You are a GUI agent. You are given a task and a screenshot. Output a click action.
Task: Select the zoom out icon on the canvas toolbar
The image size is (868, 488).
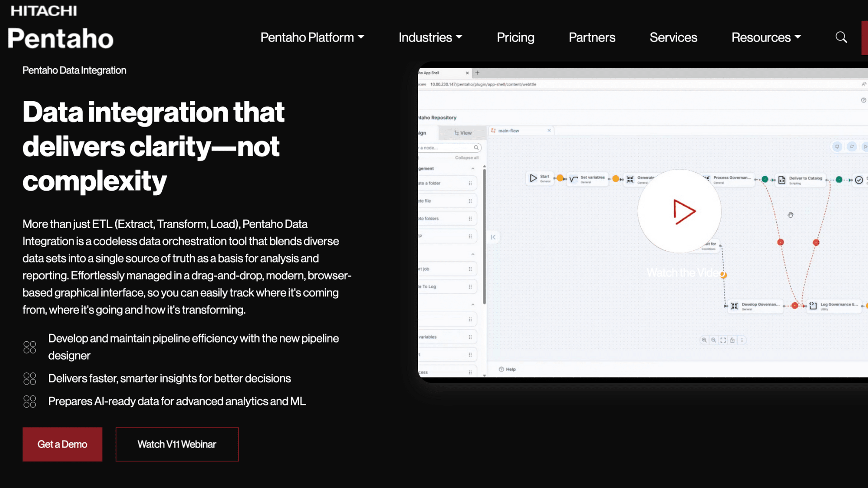pyautogui.click(x=713, y=340)
